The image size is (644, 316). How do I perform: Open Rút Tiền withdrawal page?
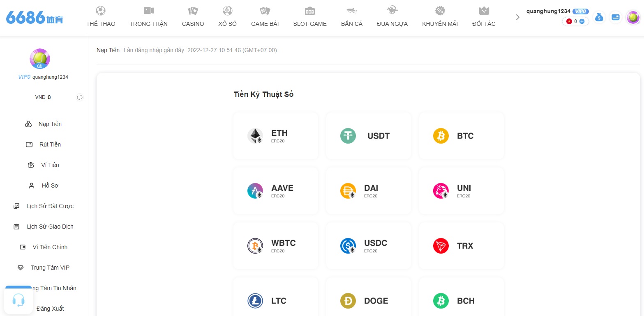pyautogui.click(x=44, y=144)
